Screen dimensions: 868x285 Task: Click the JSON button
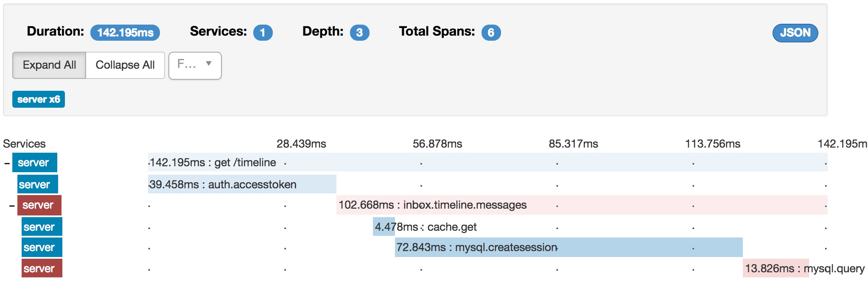pos(795,33)
